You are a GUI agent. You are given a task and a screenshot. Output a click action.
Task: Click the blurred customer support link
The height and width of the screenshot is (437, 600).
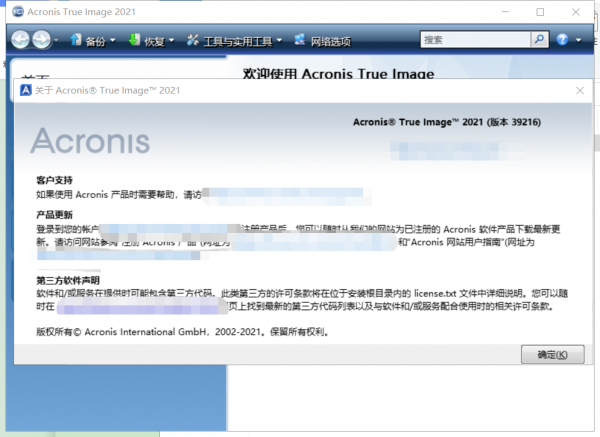[x=286, y=195]
